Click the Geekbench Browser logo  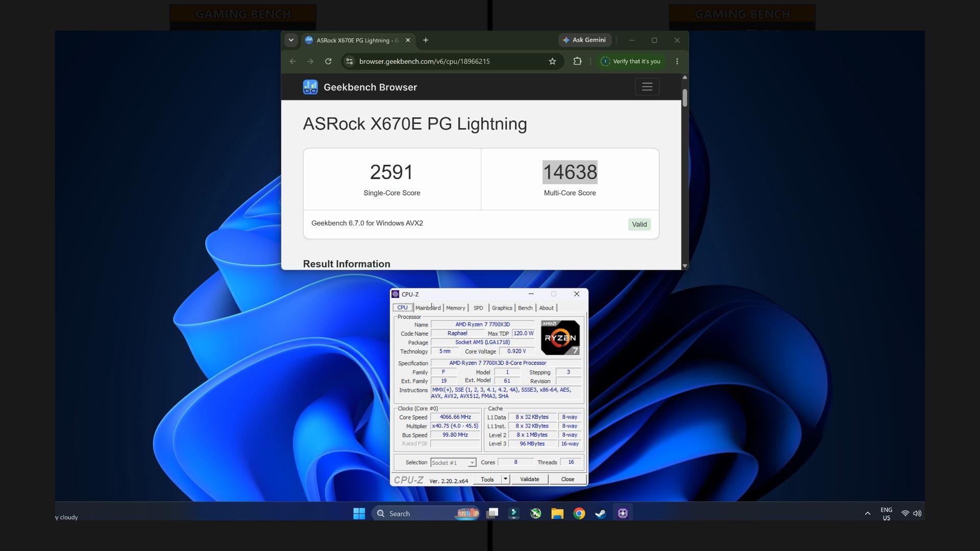[310, 87]
